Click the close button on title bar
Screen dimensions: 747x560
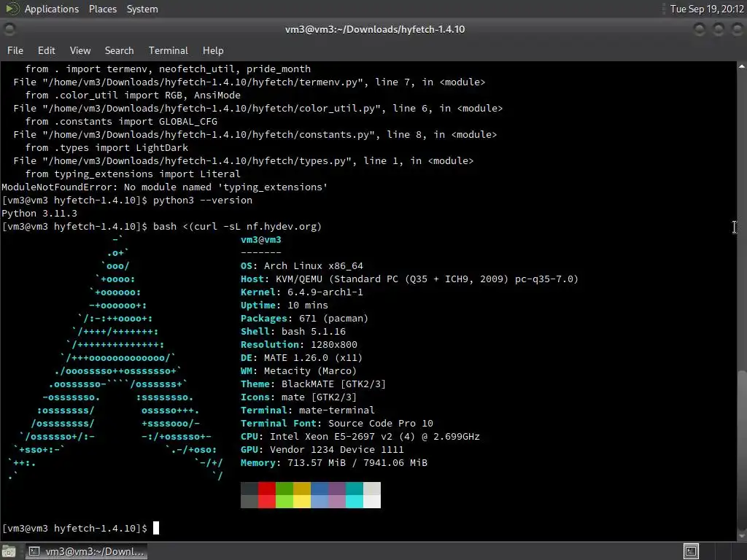point(737,29)
